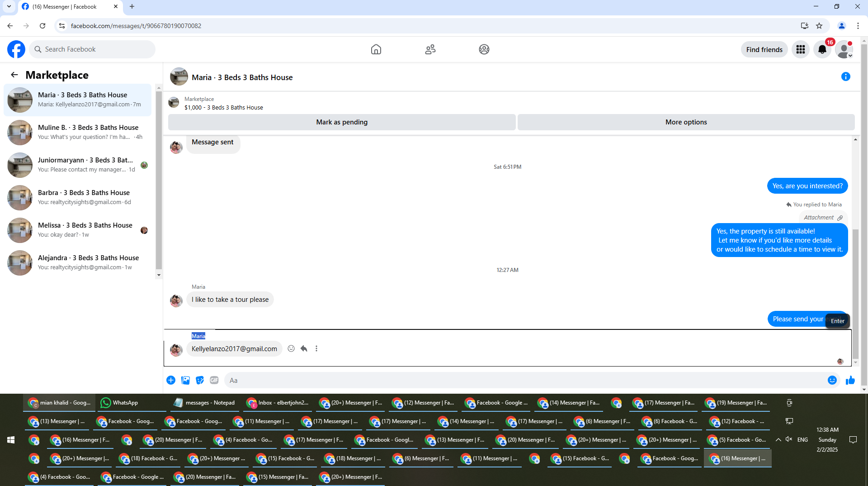The image size is (868, 486).
Task: Open Alejandra conversation in list
Action: (x=78, y=262)
